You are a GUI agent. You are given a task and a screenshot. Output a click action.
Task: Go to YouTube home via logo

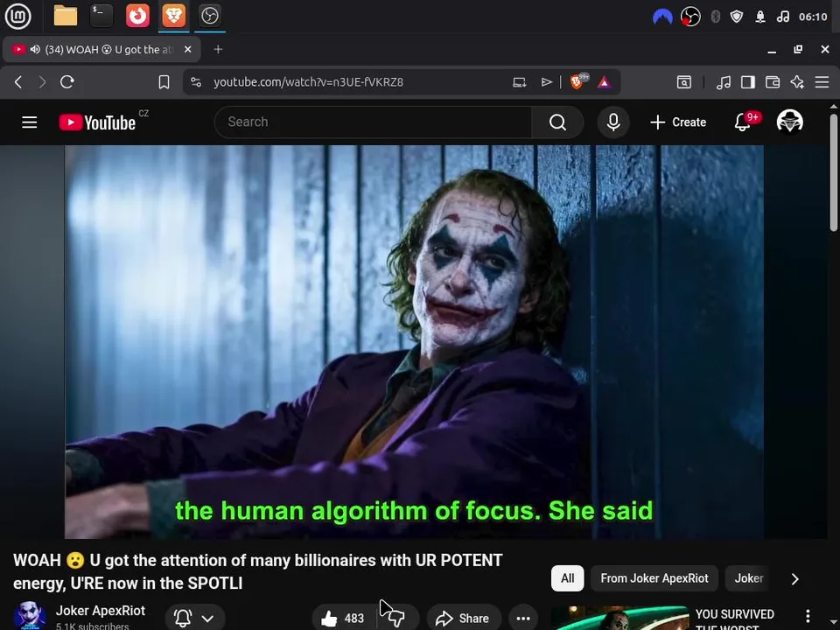97,122
